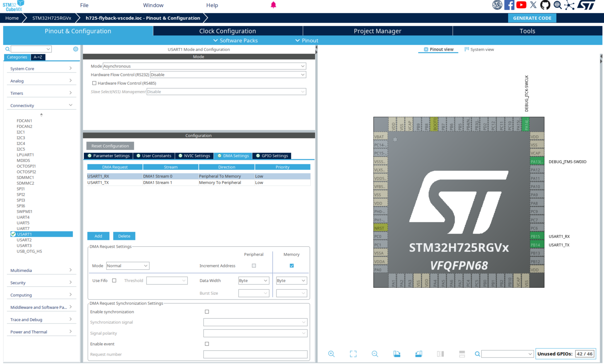The height and width of the screenshot is (364, 604).
Task: Click the best fit icon below the chip
Action: [x=353, y=354]
